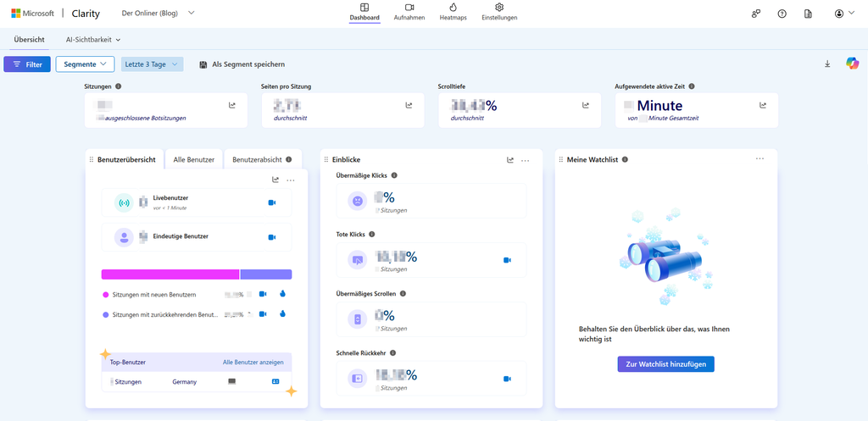
Task: Open the Segmente dropdown
Action: tap(86, 64)
